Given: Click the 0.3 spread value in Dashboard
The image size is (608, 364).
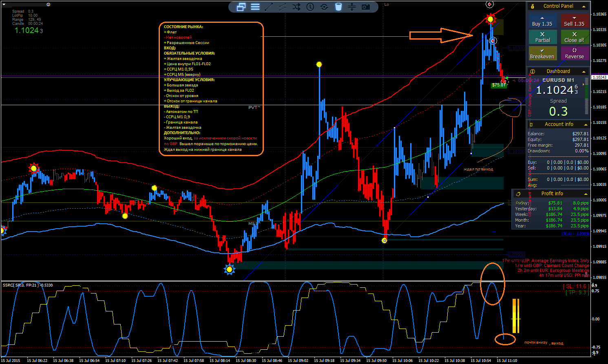Looking at the screenshot, I should (558, 111).
